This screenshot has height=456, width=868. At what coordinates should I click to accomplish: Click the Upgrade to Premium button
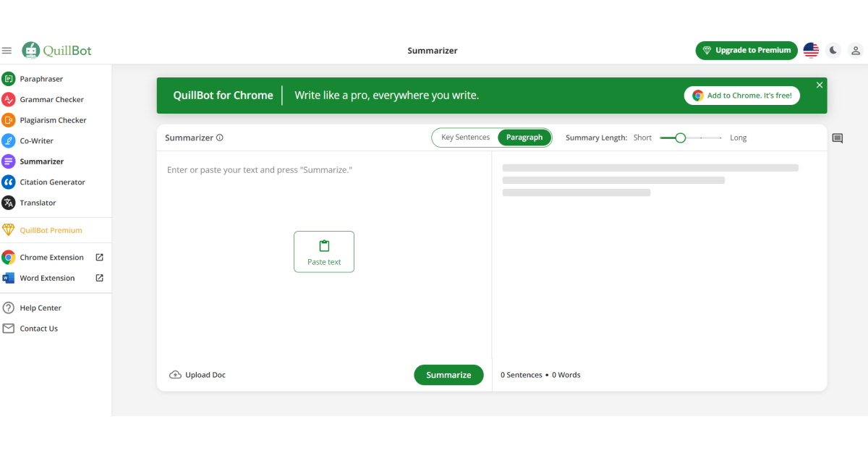(746, 50)
